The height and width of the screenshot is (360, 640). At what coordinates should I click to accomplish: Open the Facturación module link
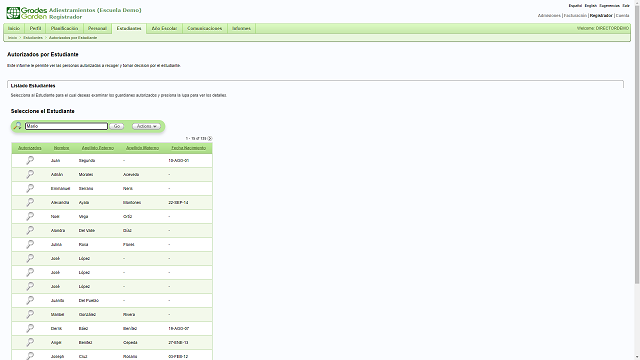(575, 16)
